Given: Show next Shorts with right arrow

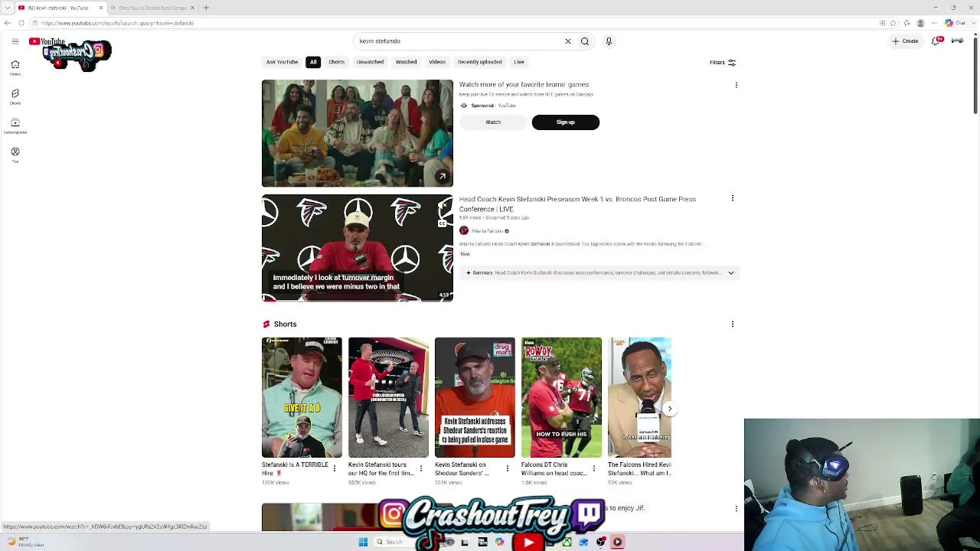Looking at the screenshot, I should (669, 409).
